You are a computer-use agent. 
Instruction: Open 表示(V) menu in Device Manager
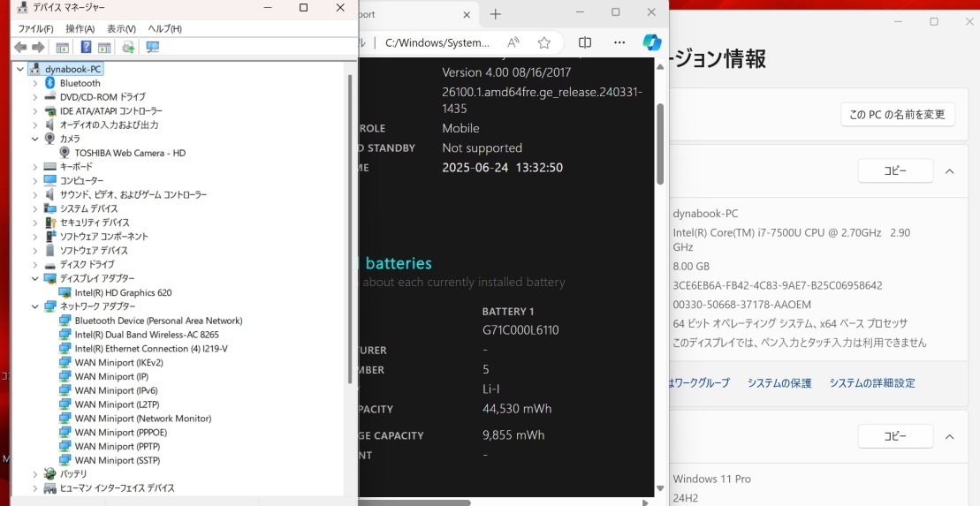[x=121, y=29]
